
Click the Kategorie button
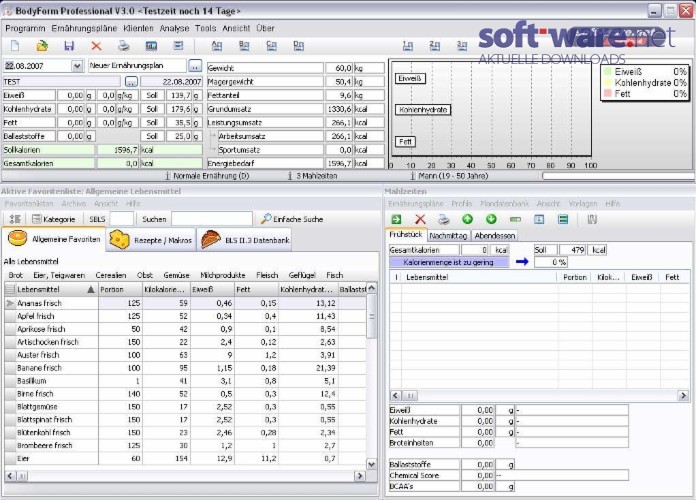[54, 219]
